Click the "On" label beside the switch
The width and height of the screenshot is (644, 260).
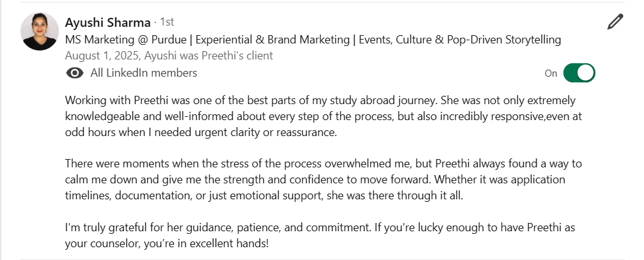tap(551, 73)
